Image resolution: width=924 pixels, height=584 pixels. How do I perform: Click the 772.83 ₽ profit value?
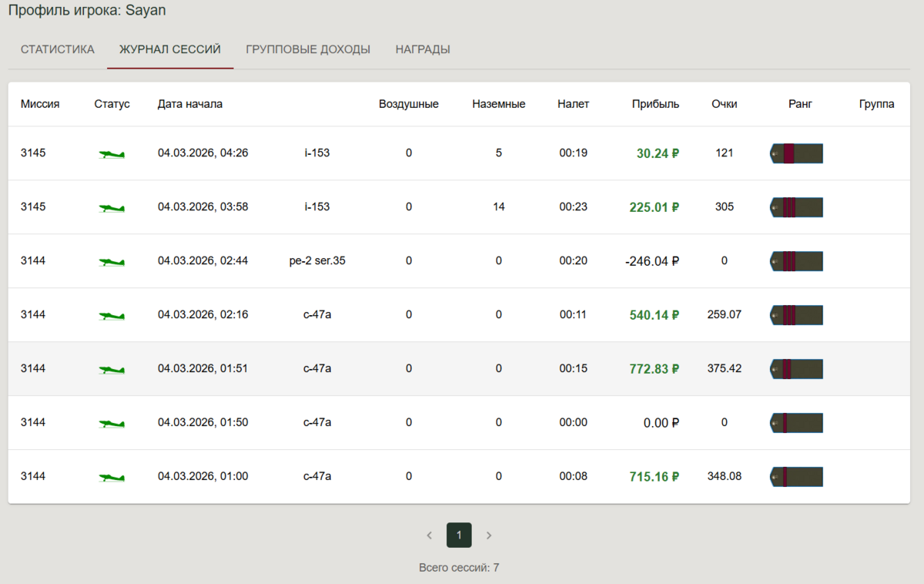pyautogui.click(x=654, y=369)
